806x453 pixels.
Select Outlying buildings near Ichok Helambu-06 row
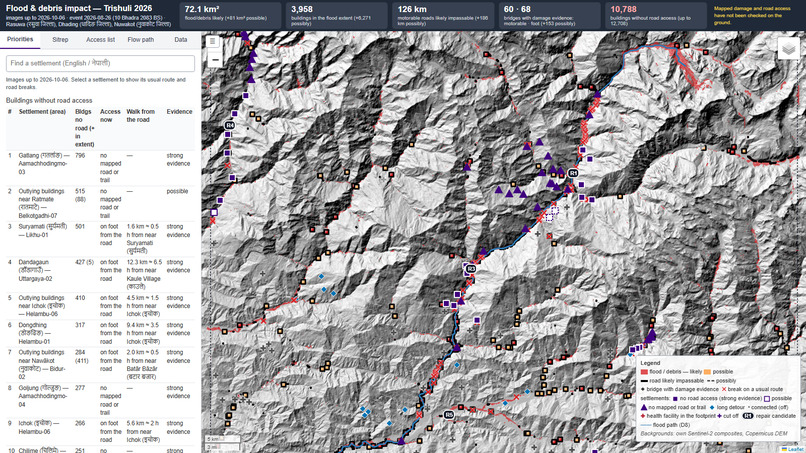(x=100, y=306)
